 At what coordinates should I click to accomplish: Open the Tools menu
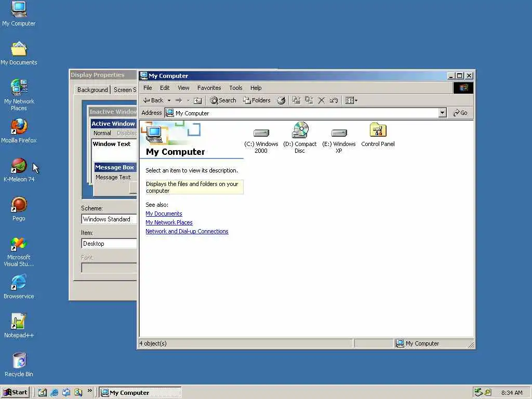click(235, 88)
